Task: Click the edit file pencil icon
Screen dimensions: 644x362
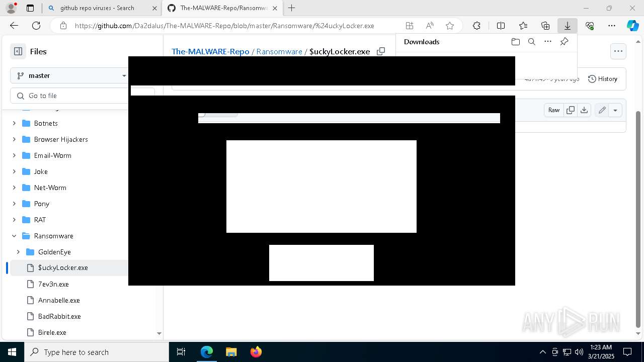Action: click(602, 110)
